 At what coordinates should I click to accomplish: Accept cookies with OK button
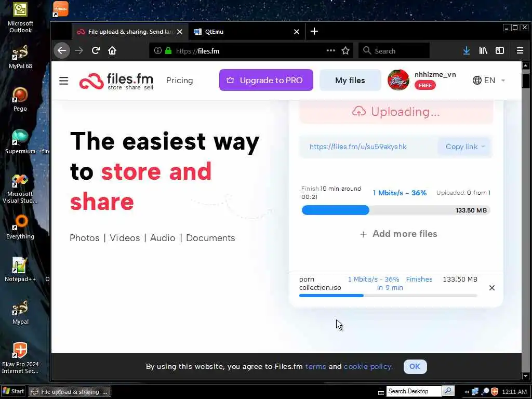pos(415,366)
